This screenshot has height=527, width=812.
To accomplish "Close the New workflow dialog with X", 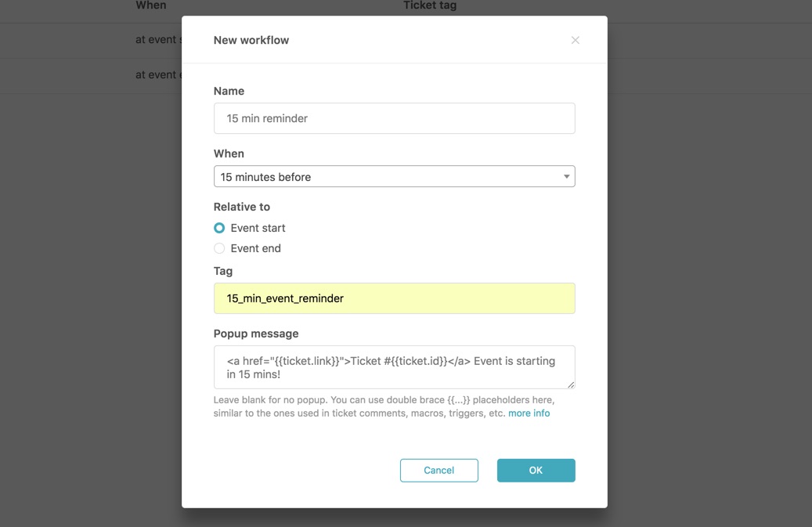I will [575, 41].
